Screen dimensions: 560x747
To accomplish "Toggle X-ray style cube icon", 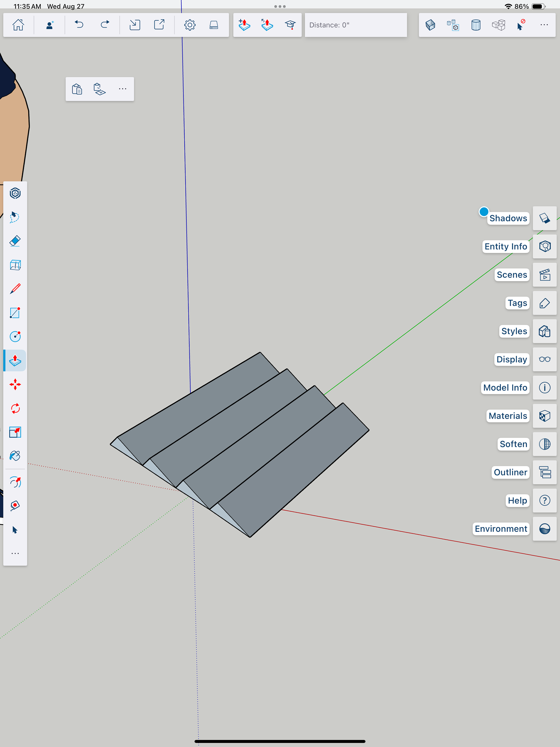I will 430,25.
